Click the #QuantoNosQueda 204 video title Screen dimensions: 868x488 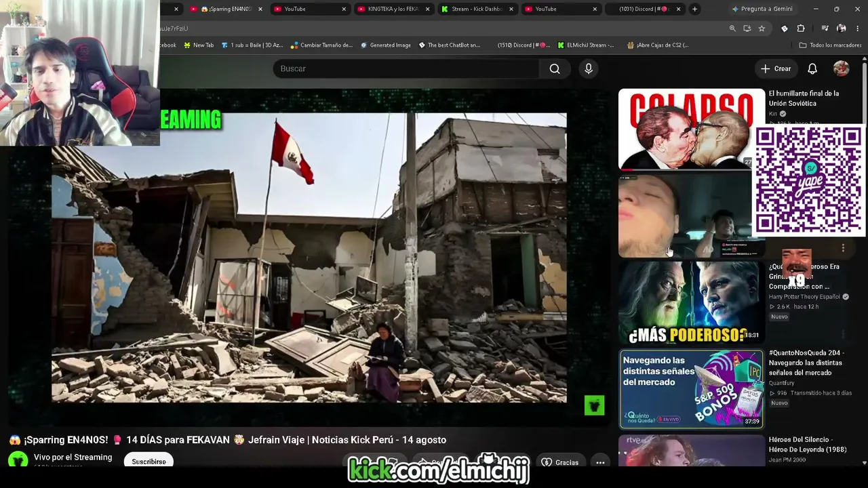pyautogui.click(x=806, y=363)
